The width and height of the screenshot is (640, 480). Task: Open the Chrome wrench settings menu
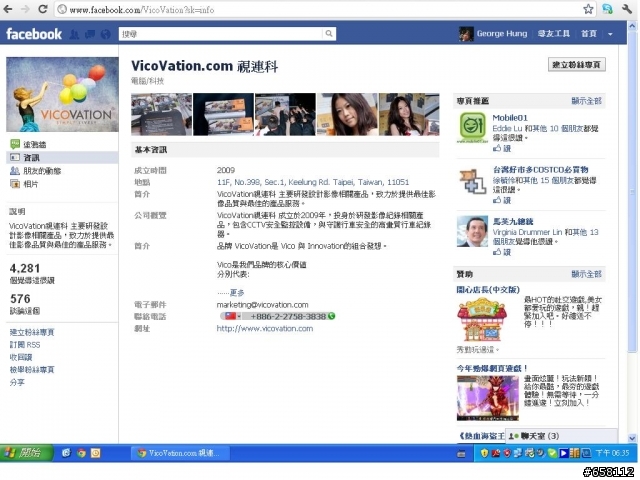pos(627,9)
